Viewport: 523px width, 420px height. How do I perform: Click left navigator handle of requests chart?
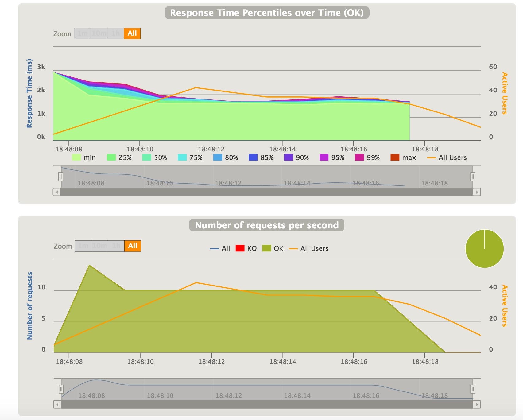[x=61, y=389]
